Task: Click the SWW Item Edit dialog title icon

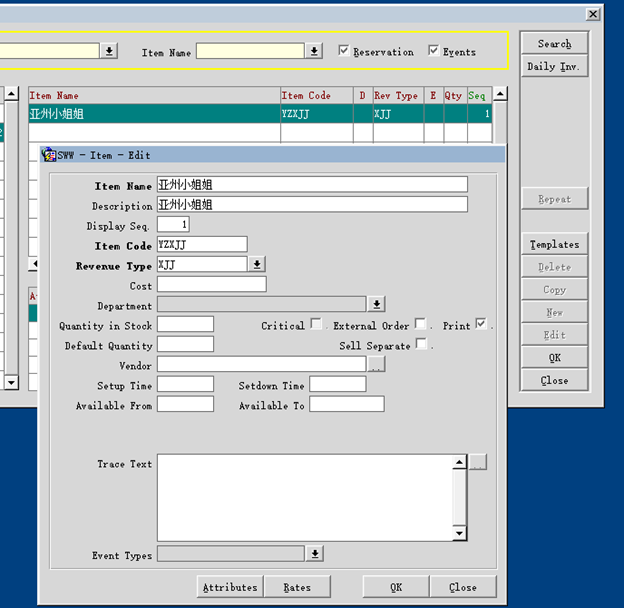Action: 49,155
